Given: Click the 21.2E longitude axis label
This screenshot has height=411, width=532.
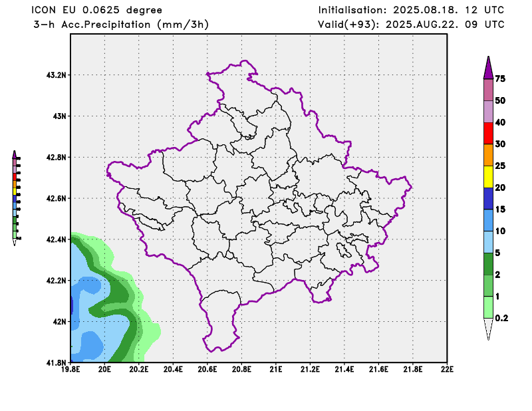Looking at the screenshot, I should pyautogui.click(x=310, y=369).
